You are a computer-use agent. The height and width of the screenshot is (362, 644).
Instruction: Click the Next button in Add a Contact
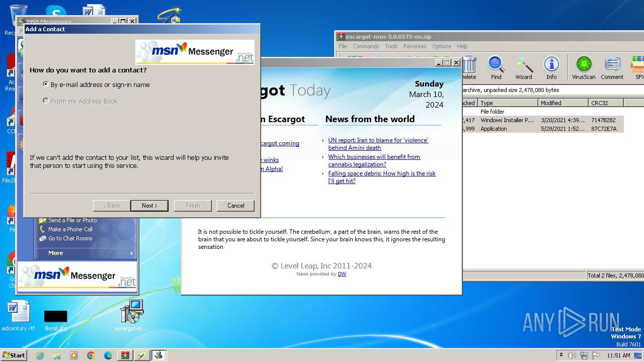tap(149, 206)
